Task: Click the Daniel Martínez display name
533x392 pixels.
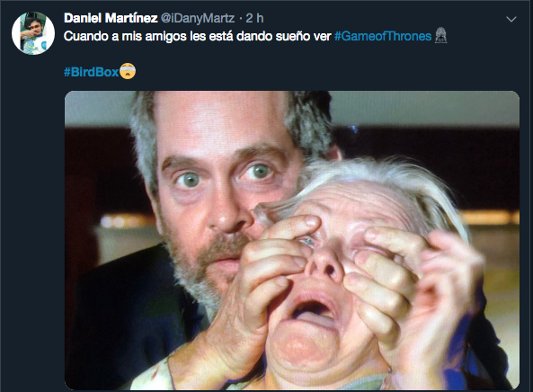Action: 111,18
